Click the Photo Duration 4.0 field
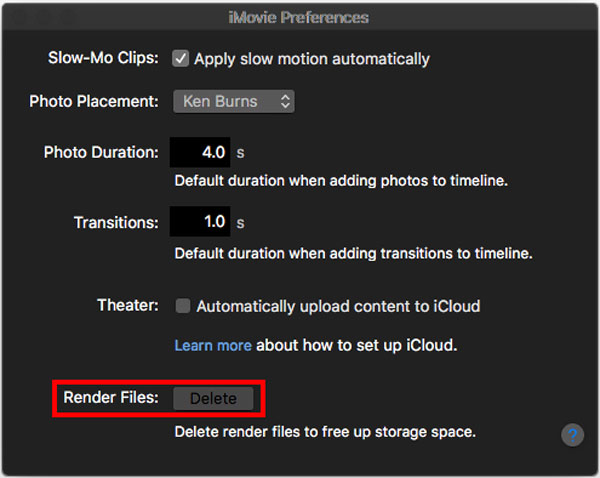Screen dimensions: 600x478 click(x=200, y=152)
